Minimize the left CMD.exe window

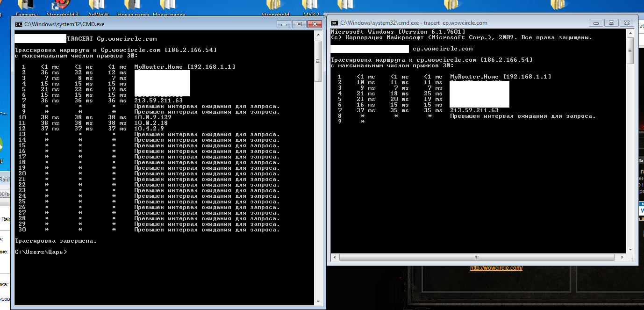coord(285,24)
